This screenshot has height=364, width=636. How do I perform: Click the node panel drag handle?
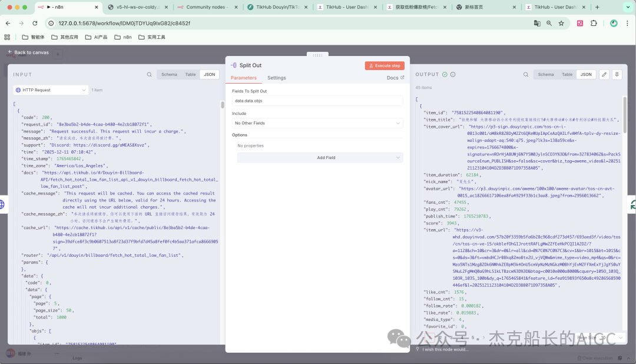click(317, 55)
